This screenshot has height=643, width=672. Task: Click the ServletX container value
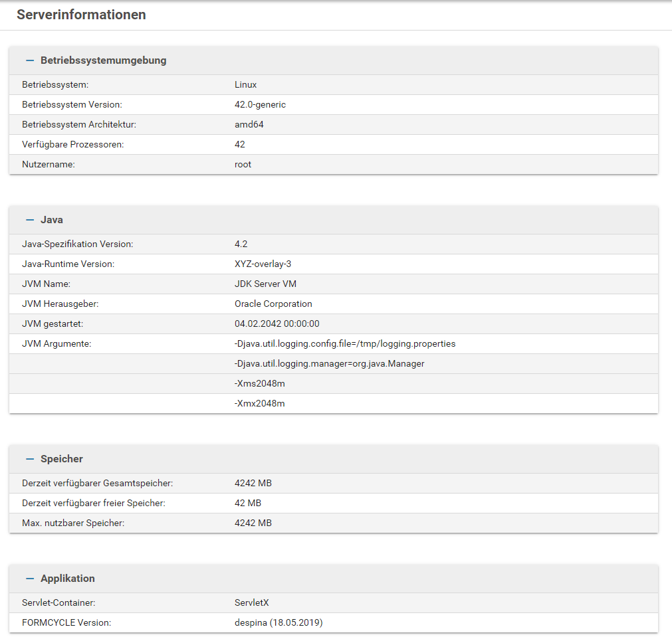tap(252, 603)
